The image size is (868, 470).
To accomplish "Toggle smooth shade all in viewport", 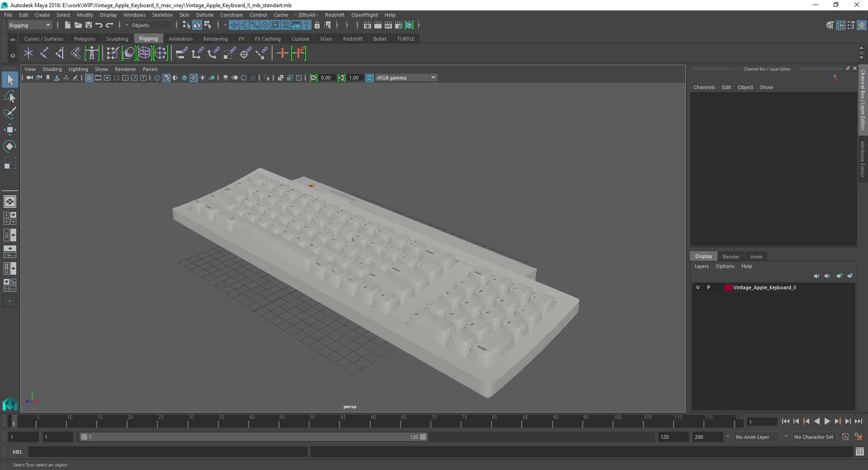I will pos(166,78).
